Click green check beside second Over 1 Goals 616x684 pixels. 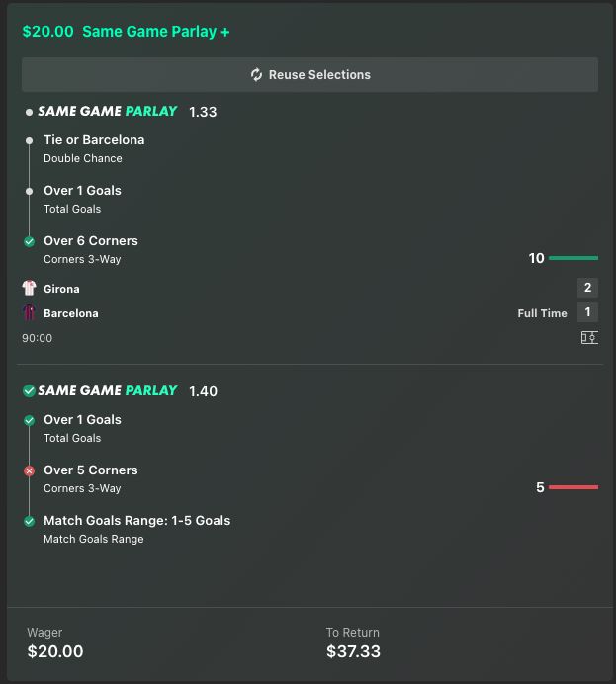click(29, 420)
